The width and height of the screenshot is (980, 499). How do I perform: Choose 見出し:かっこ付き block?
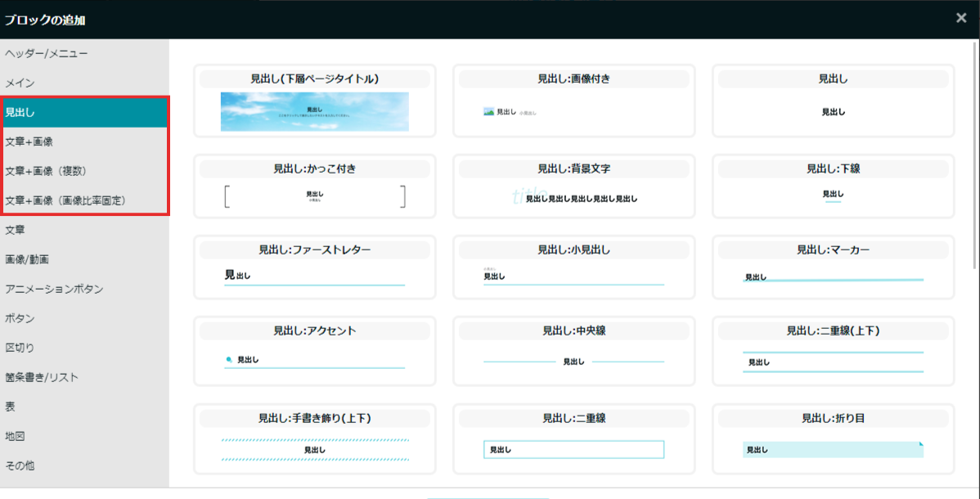coord(315,187)
